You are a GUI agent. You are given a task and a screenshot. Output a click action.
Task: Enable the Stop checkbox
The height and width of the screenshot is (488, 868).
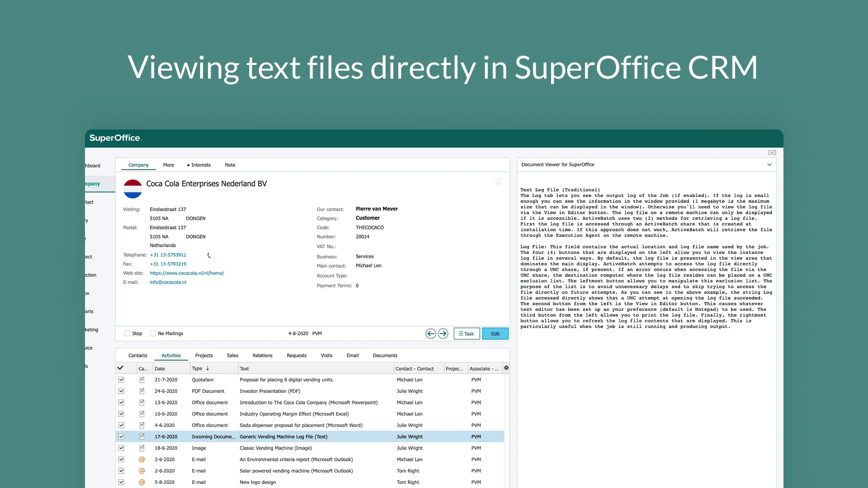(127, 333)
